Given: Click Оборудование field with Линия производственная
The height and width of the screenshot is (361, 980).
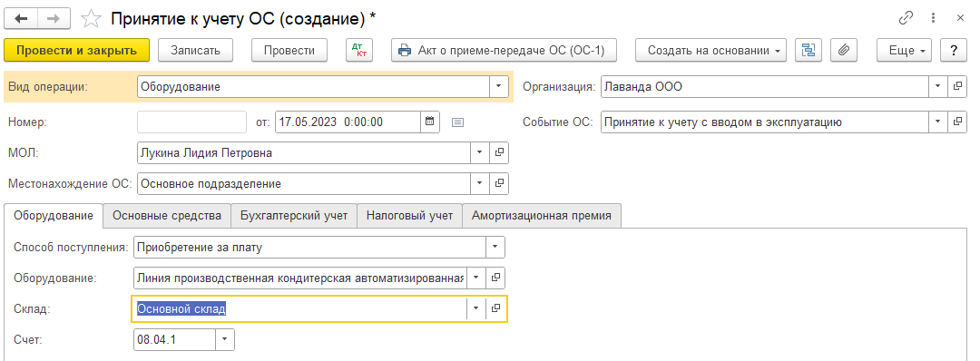Looking at the screenshot, I should pyautogui.click(x=300, y=278).
